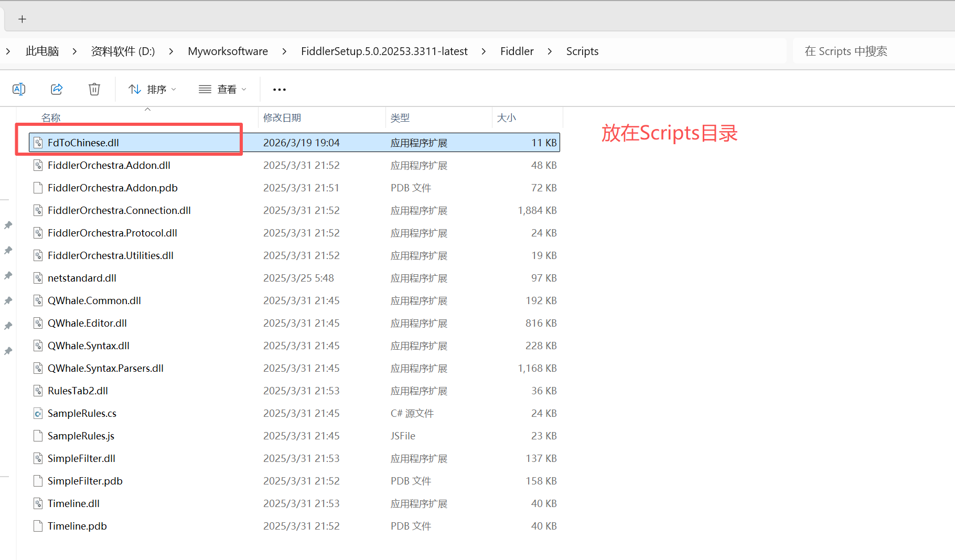
Task: Click date 2026/3/19 19:04
Action: click(302, 143)
